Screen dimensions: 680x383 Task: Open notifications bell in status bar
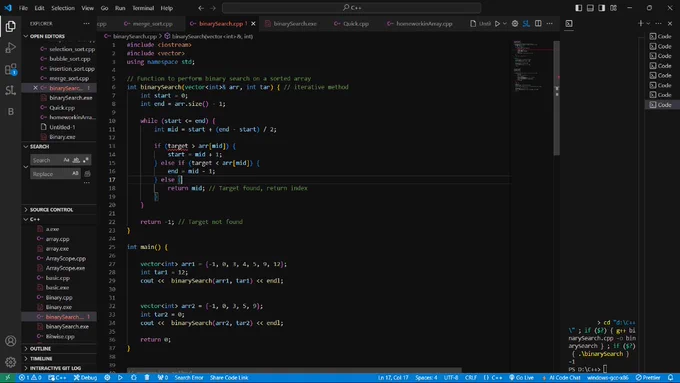670,378
